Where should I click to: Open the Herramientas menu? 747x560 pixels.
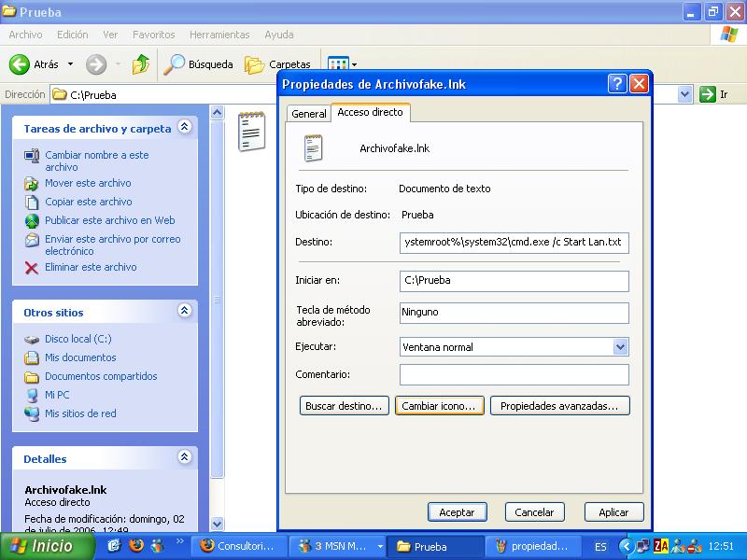click(x=219, y=35)
